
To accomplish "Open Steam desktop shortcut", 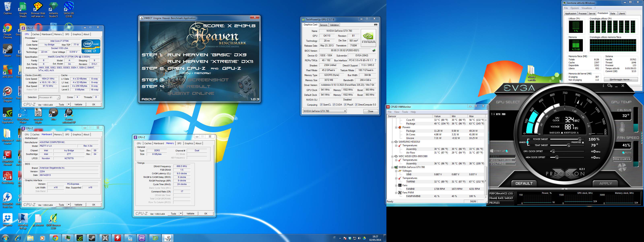I will 7,51.
